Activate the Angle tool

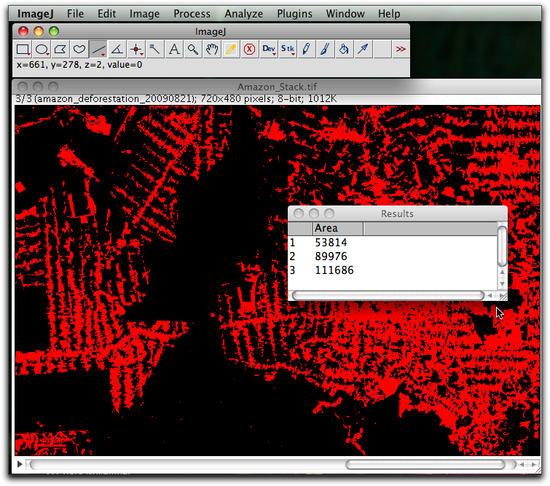(x=117, y=49)
